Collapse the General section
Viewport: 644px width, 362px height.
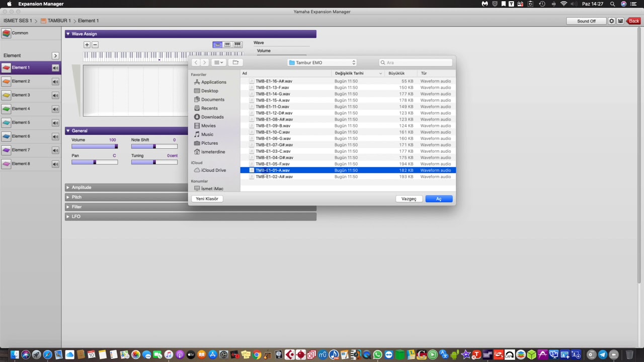point(68,131)
